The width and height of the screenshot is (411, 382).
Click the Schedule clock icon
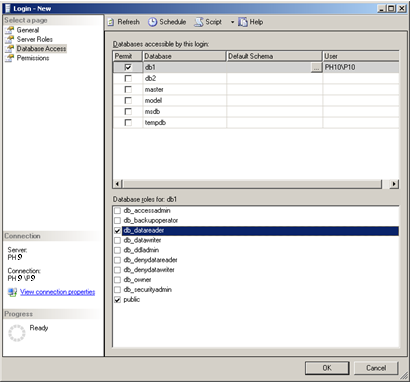pos(152,22)
